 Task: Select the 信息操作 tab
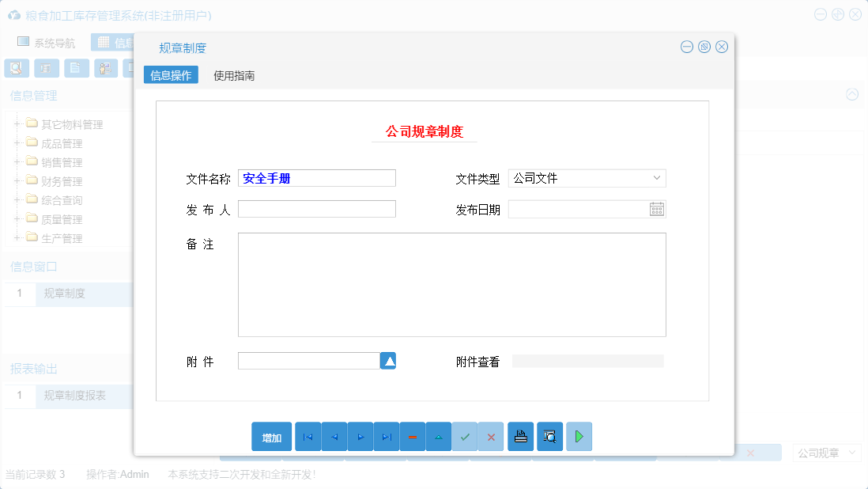coord(171,74)
